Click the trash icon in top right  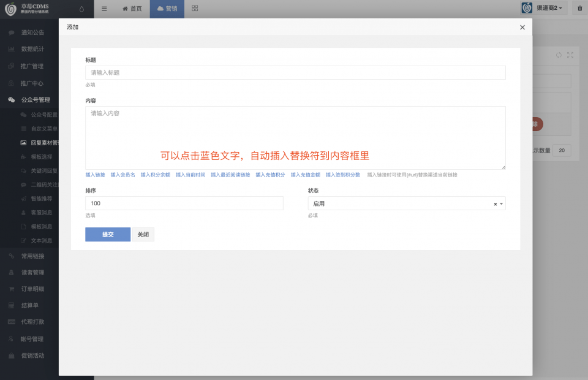[x=580, y=9]
